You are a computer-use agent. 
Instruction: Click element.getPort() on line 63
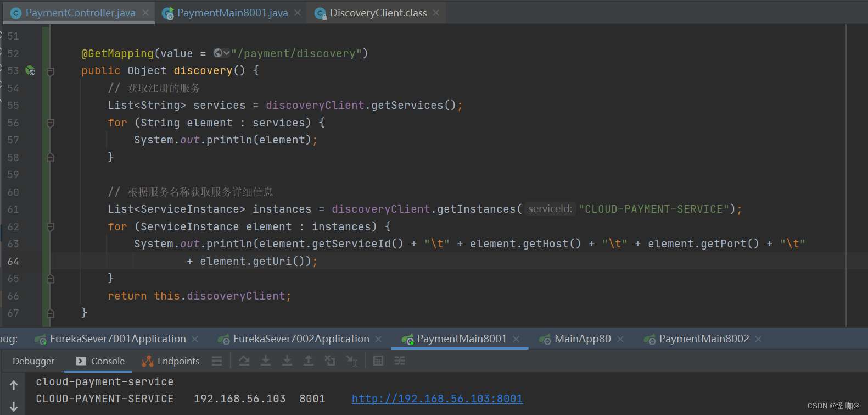[x=703, y=244]
